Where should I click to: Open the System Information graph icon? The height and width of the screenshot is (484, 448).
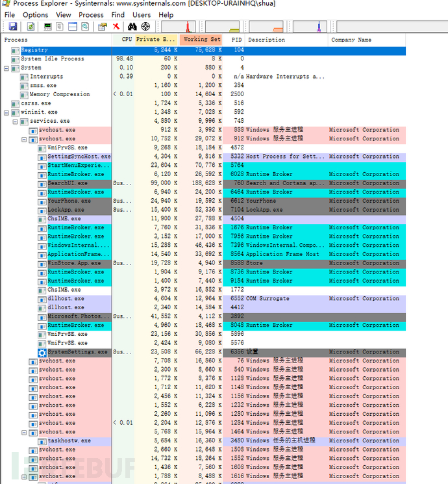pos(48,26)
